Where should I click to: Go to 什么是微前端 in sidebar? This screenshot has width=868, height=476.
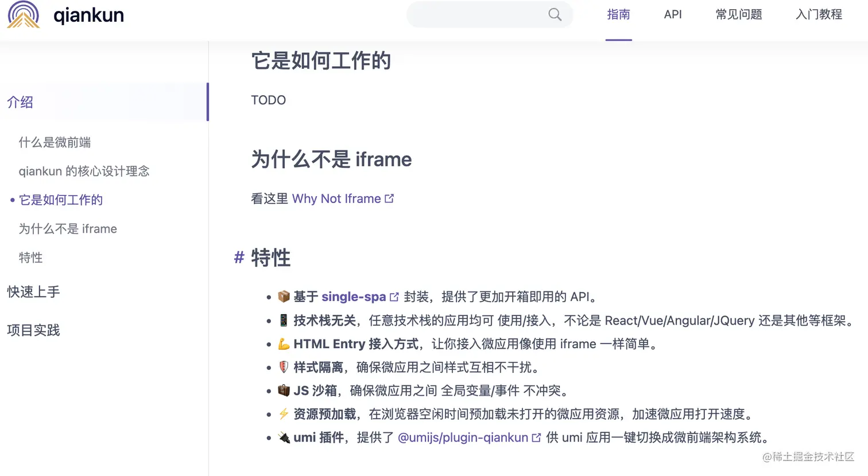click(55, 142)
